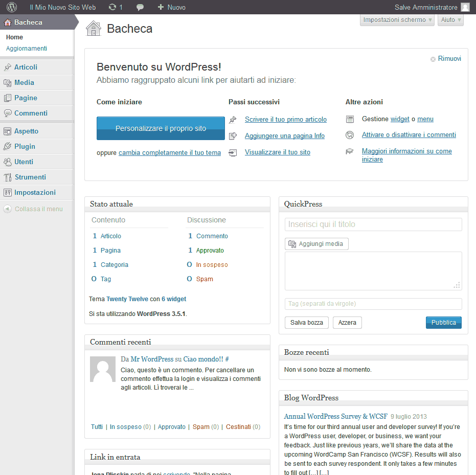The height and width of the screenshot is (475, 476).
Task: Click the icon beside Attivare o disattivare i commenti
Action: [350, 135]
